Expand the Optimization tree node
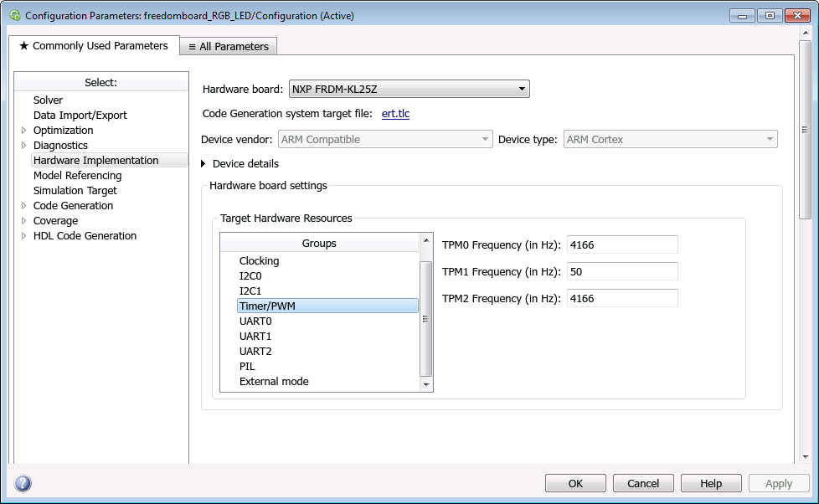 coord(23,131)
